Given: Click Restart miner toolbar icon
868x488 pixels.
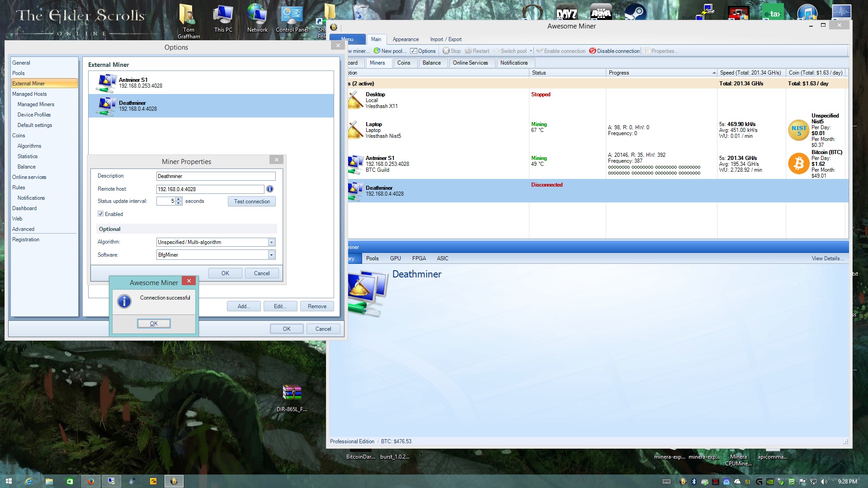Looking at the screenshot, I should coord(468,51).
